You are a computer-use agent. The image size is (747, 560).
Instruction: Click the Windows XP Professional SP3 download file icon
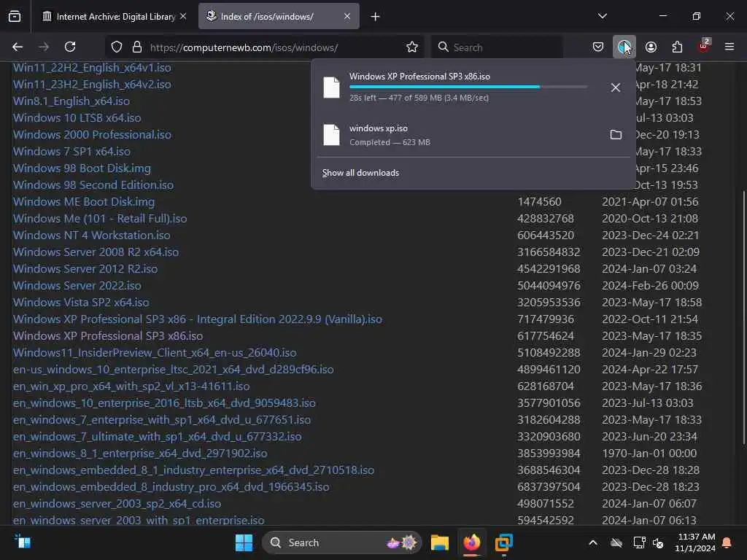click(332, 87)
